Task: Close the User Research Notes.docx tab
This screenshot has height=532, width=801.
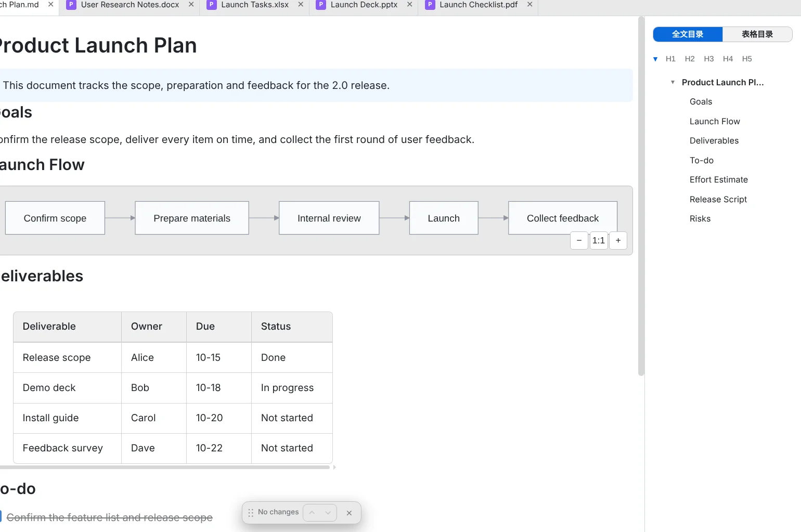Action: point(191,5)
